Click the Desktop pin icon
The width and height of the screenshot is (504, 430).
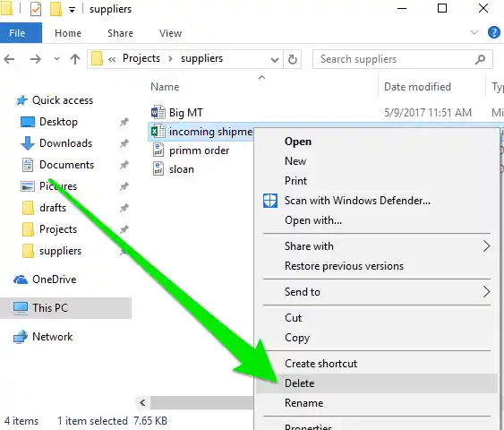click(124, 122)
